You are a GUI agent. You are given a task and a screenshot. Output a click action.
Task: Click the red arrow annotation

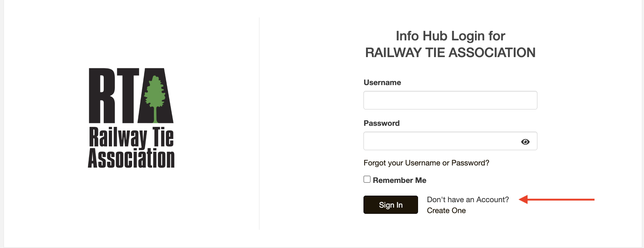coord(556,199)
